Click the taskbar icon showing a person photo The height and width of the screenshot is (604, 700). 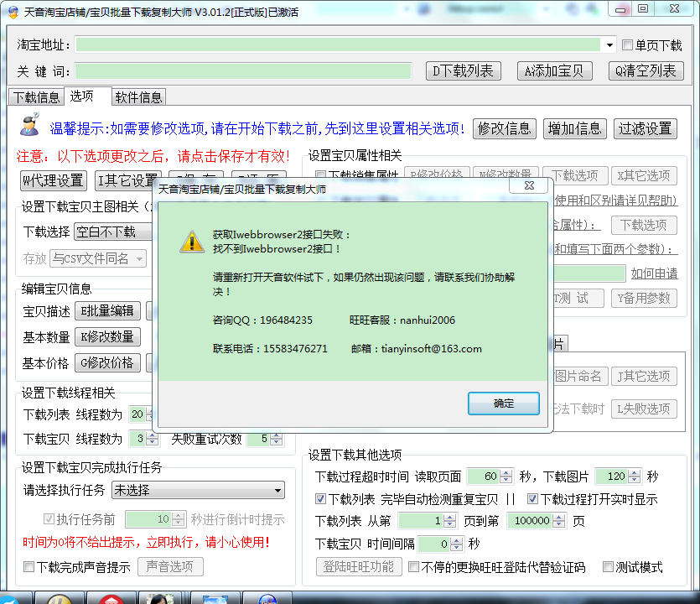point(159,599)
